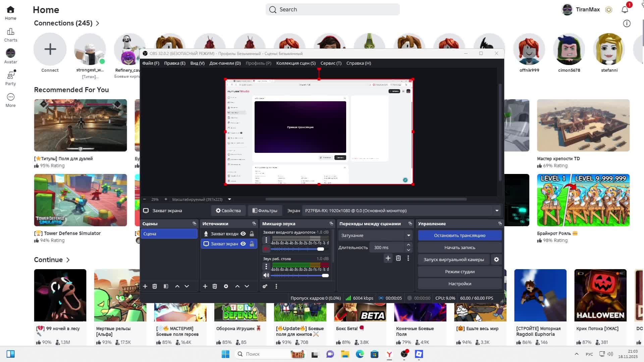
Task: Expand the Экран monitor selection dropdown
Action: pos(497,210)
